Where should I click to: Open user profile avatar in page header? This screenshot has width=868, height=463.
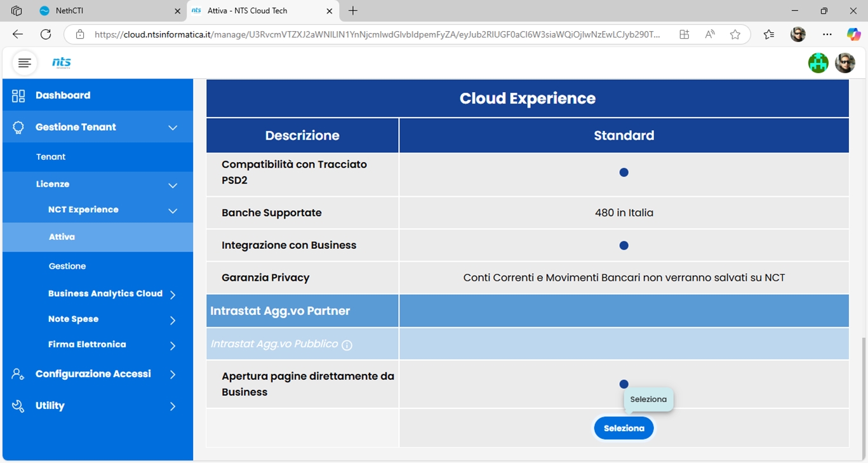tap(845, 63)
